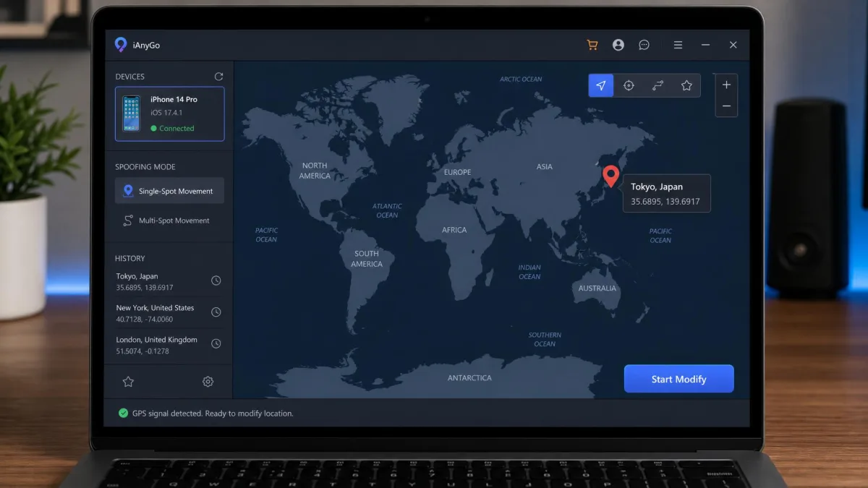Viewport: 868px width, 488px height.
Task: Click the SOUTH AMERICA map label
Action: pyautogui.click(x=367, y=259)
